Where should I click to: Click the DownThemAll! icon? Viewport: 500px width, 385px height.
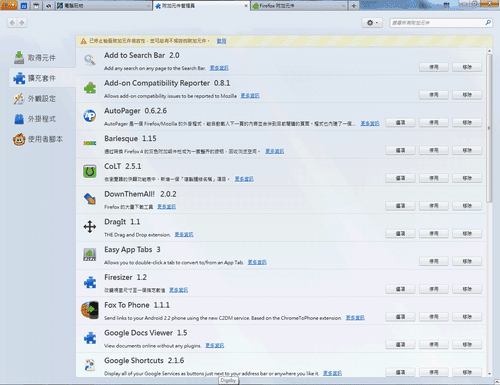click(x=90, y=199)
